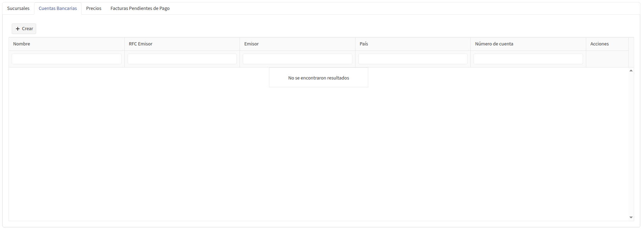Click the Emisor column header

pos(297,44)
